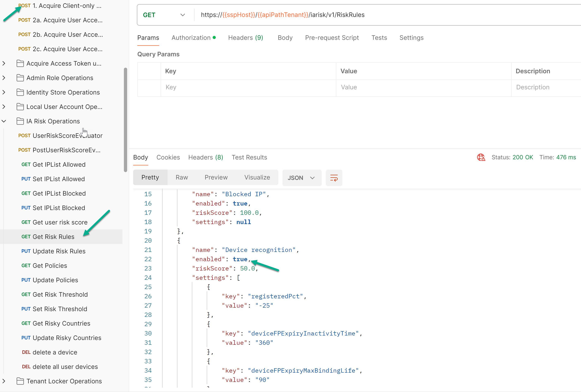Click the query params Key input field
The width and height of the screenshot is (581, 392).
(x=248, y=87)
